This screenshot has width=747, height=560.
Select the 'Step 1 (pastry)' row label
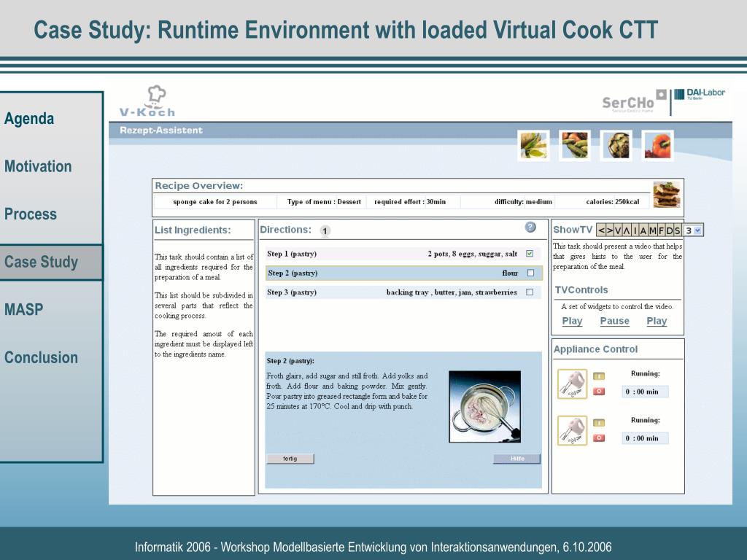click(292, 254)
